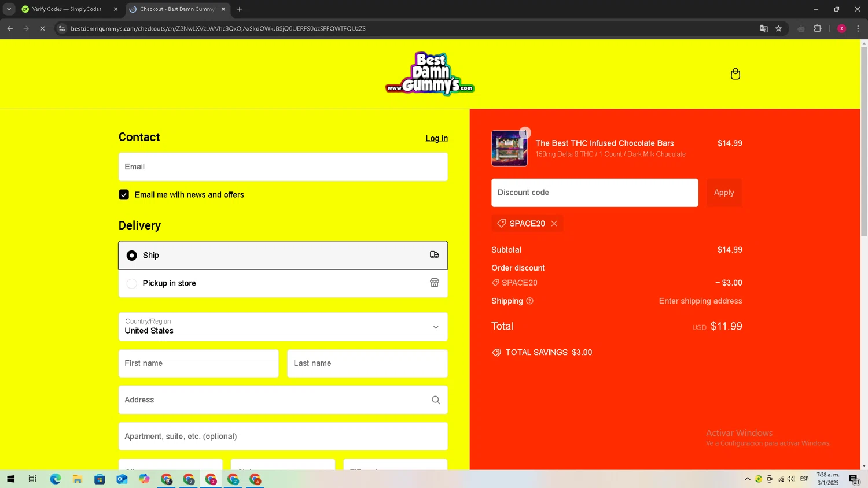Screen dimensions: 868x488
Task: Open Task View on the taskbar
Action: click(x=32, y=479)
